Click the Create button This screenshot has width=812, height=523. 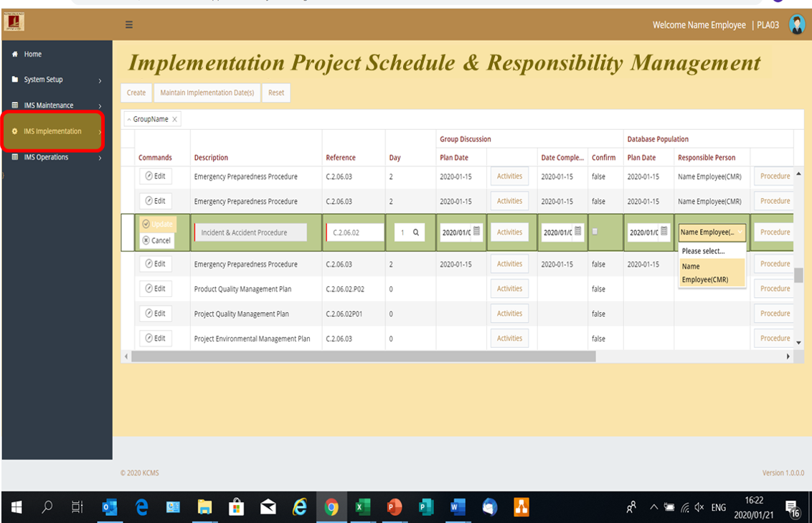tap(136, 93)
